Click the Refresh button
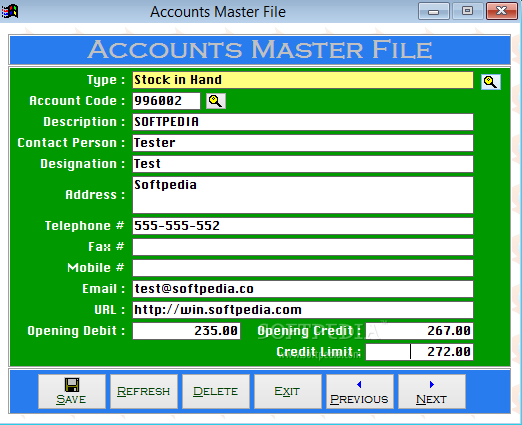The image size is (522, 425). point(144,391)
